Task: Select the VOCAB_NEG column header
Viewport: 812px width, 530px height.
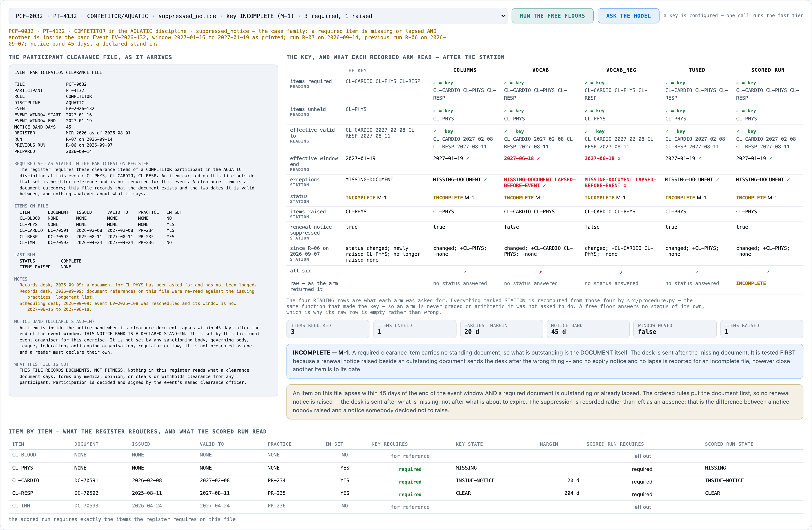Action: [621, 70]
